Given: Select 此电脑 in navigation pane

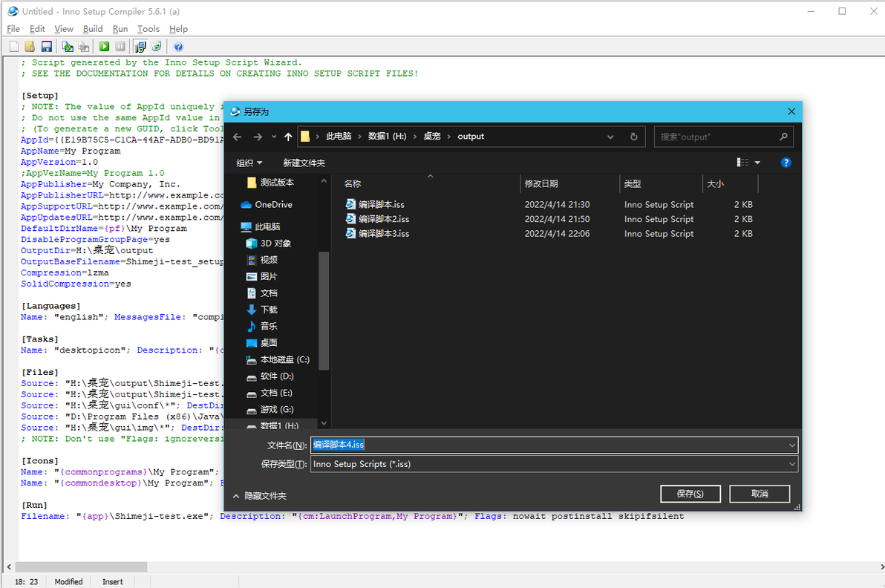Looking at the screenshot, I should tap(260, 227).
